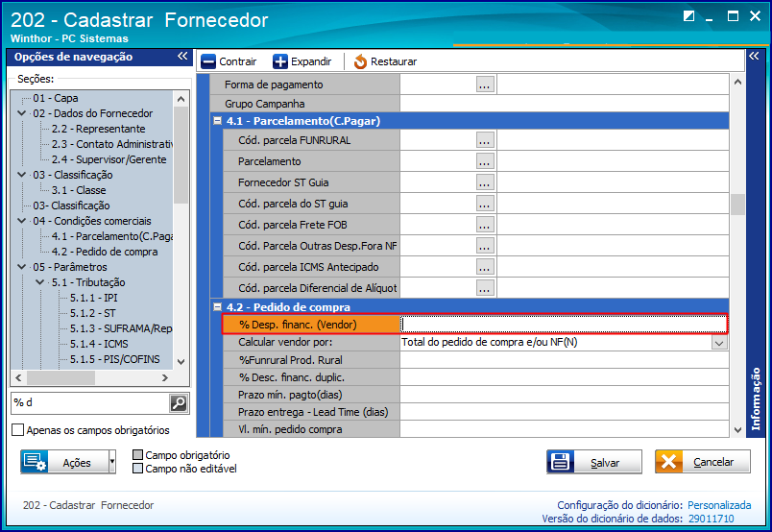Open the Calcular vendor por dropdown
The width and height of the screenshot is (772, 532).
tap(719, 343)
